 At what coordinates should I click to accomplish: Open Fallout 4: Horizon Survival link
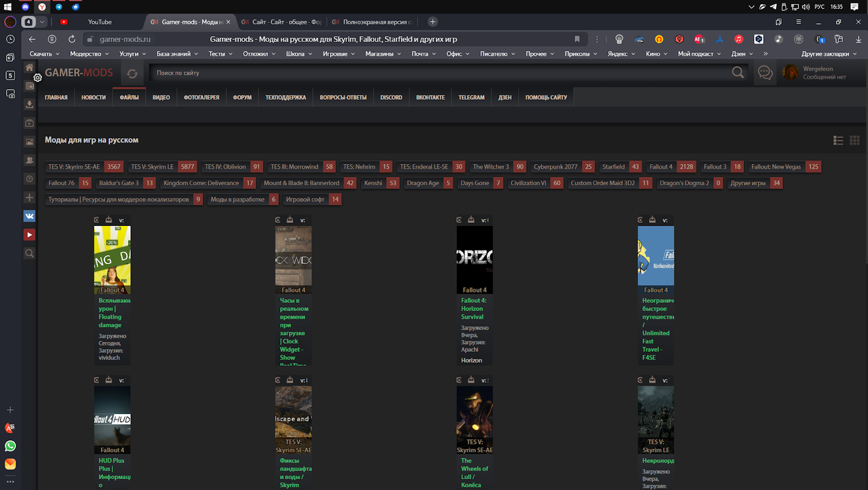click(x=473, y=309)
